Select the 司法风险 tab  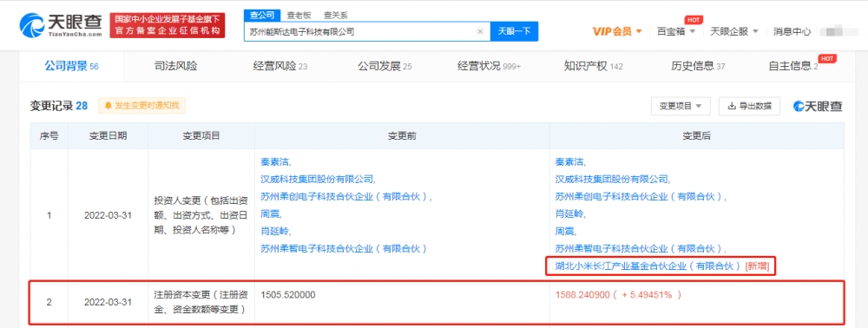tap(175, 66)
